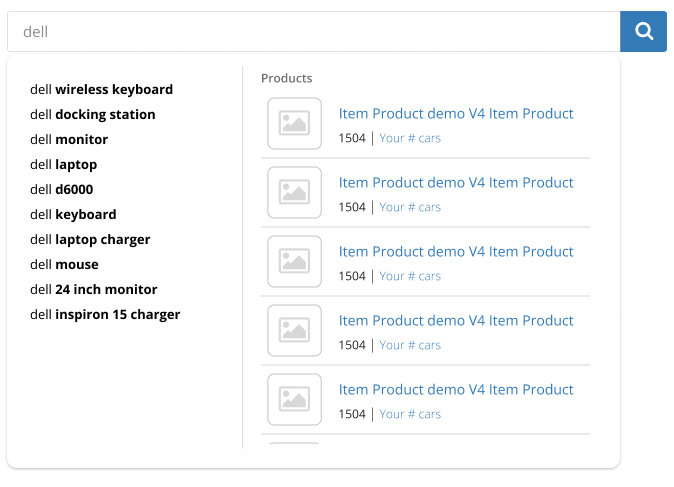Screen dimensions: 674x487
Task: Open fourth 'Item Product demo V4' title link
Action: [456, 321]
